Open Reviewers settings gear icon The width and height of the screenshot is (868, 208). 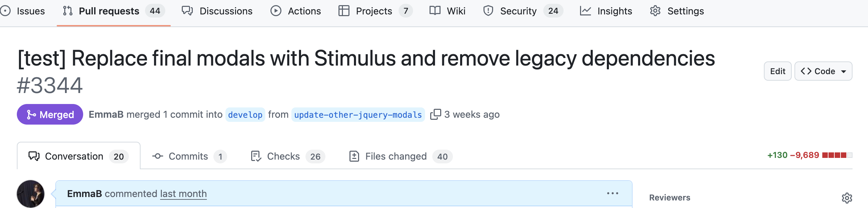coord(847,198)
